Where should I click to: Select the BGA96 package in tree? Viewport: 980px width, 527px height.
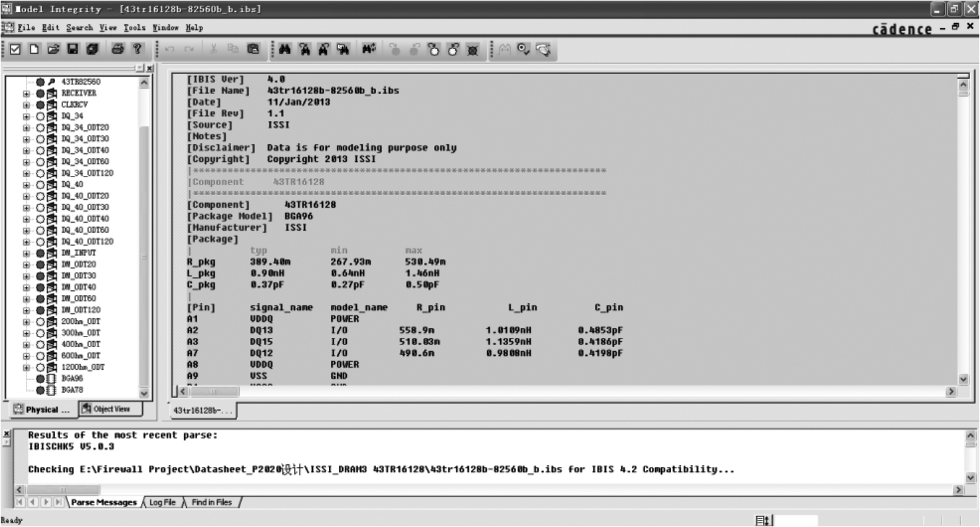69,379
